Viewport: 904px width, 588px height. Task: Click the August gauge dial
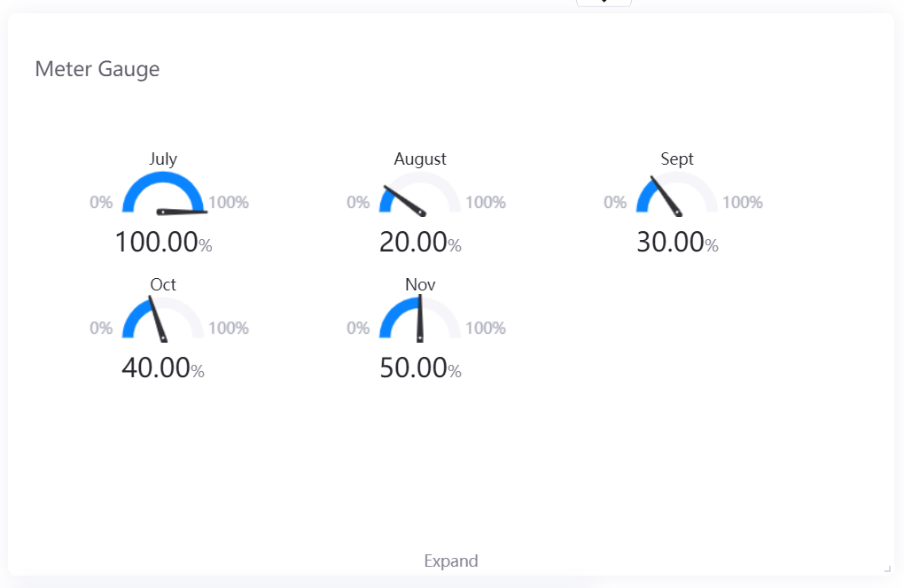420,194
